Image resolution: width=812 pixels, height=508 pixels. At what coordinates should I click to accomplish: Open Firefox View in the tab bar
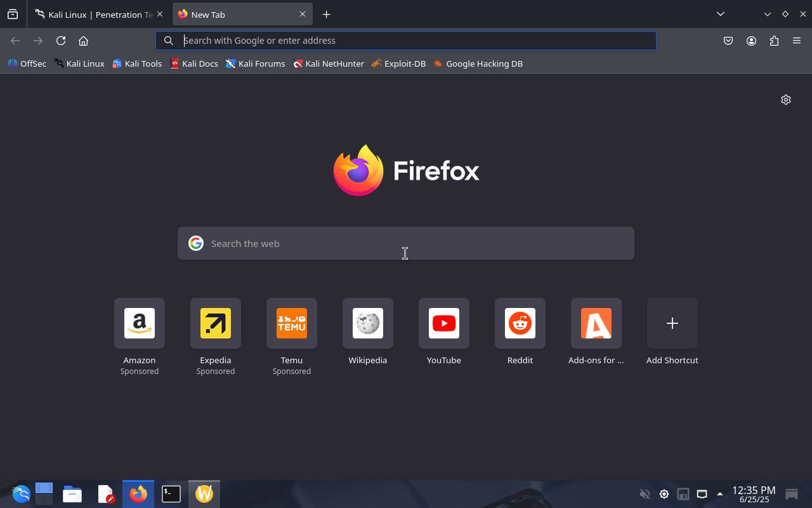pyautogui.click(x=13, y=14)
